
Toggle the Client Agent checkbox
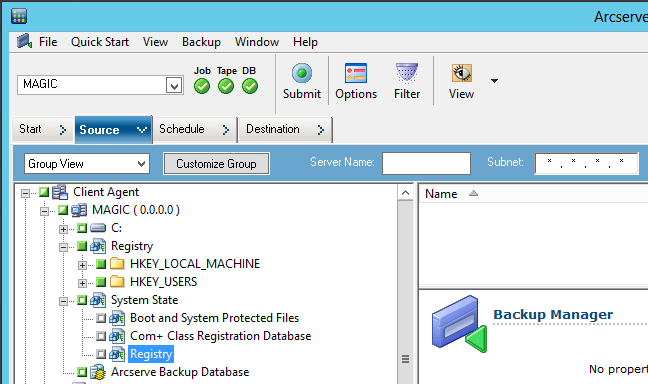(x=44, y=192)
